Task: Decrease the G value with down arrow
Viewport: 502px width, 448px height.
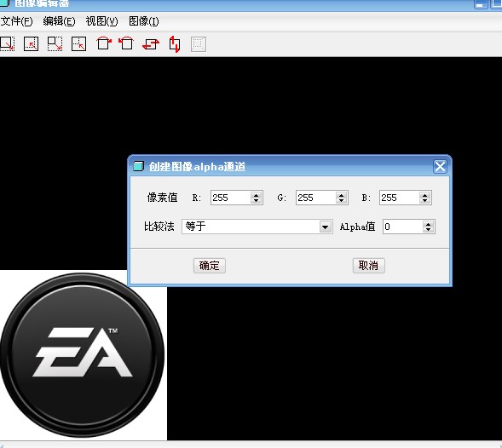Action: pos(341,201)
